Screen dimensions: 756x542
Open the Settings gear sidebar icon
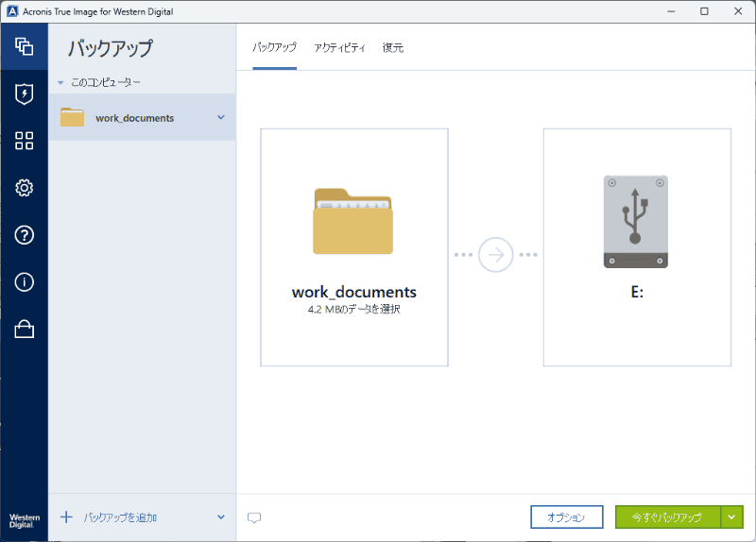tap(25, 188)
